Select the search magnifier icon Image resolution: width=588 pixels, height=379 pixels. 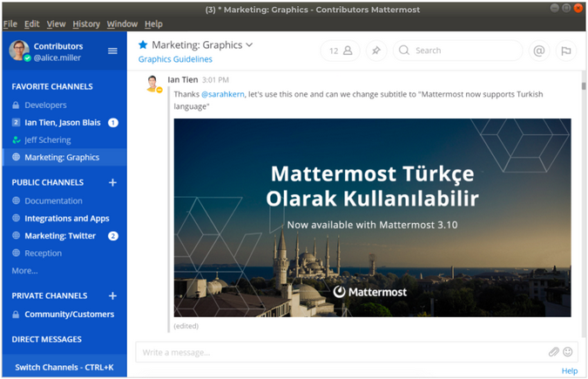404,51
